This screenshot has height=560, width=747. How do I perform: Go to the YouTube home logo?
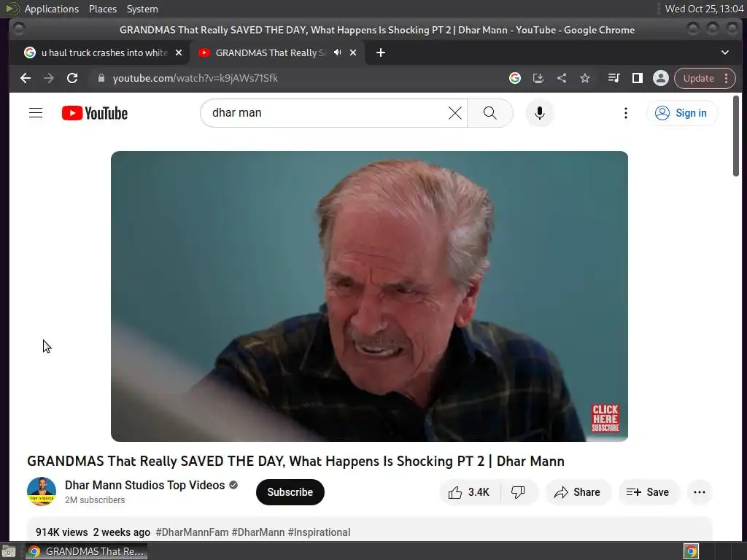(95, 113)
